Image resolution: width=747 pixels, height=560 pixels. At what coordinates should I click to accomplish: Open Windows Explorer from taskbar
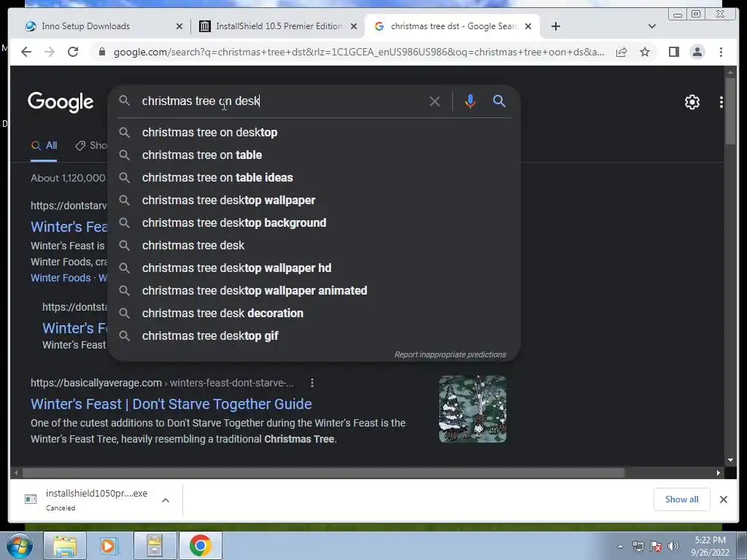(x=65, y=545)
